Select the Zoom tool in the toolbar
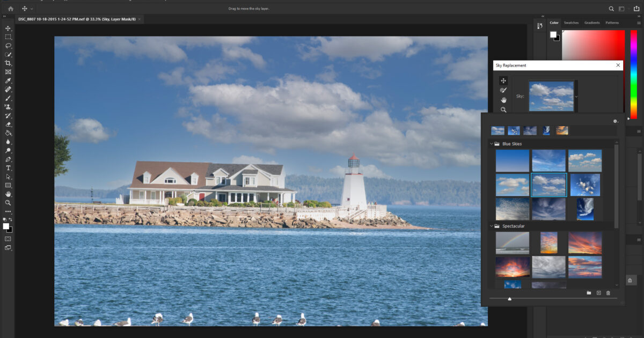This screenshot has height=338, width=644. [8, 203]
